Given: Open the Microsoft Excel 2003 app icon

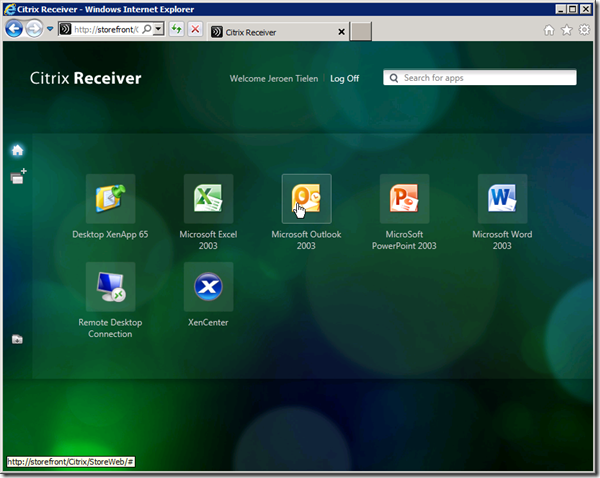Looking at the screenshot, I should click(209, 199).
